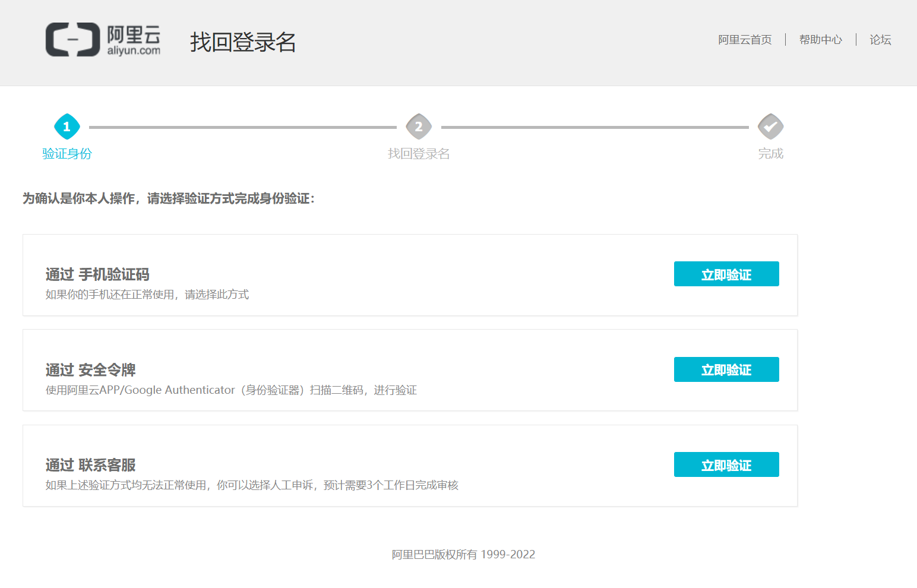Viewport: 917px width, 588px height.
Task: Click the Aliyun bracket logo icon
Action: pyautogui.click(x=72, y=40)
